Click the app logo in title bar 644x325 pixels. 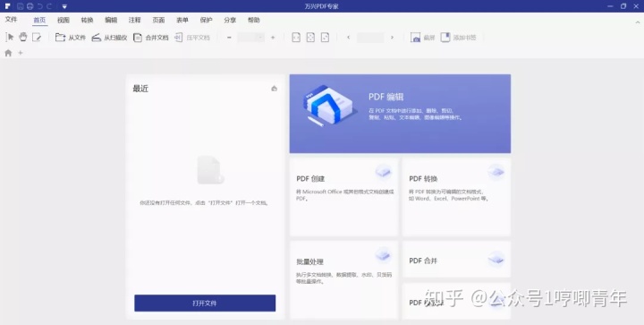tap(8, 6)
